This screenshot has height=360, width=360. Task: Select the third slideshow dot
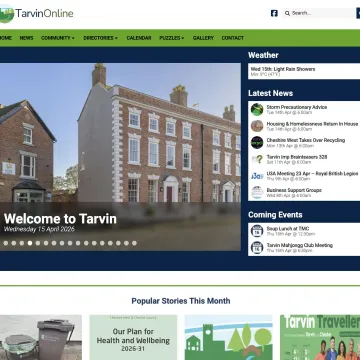(x=22, y=243)
